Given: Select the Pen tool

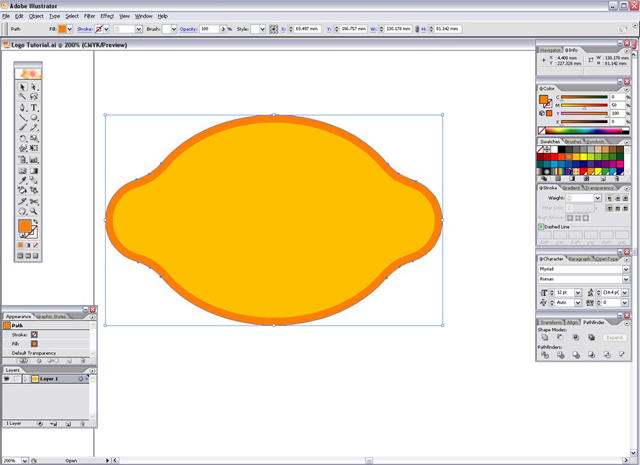Looking at the screenshot, I should tap(22, 108).
